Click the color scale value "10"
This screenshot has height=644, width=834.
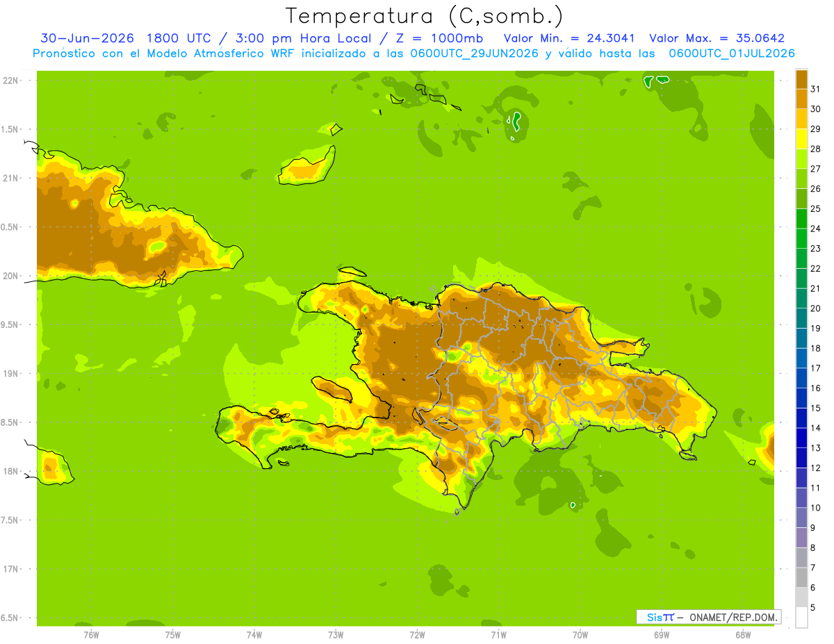tap(816, 508)
